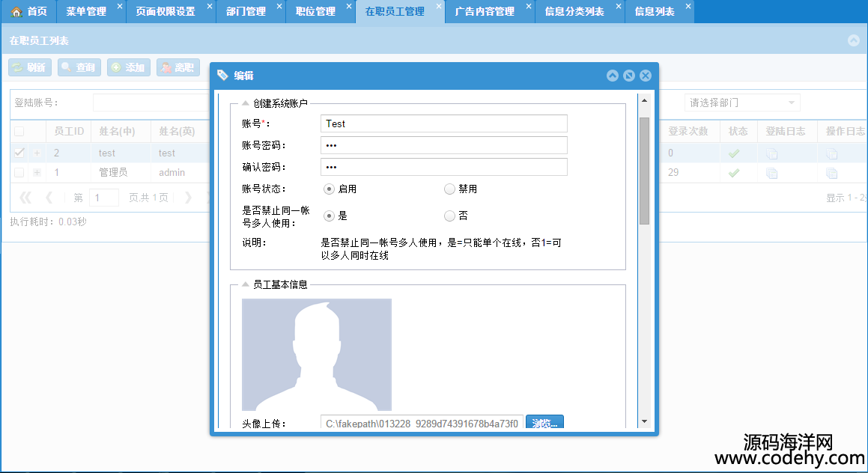Click the 离职 resignation button

coord(177,67)
